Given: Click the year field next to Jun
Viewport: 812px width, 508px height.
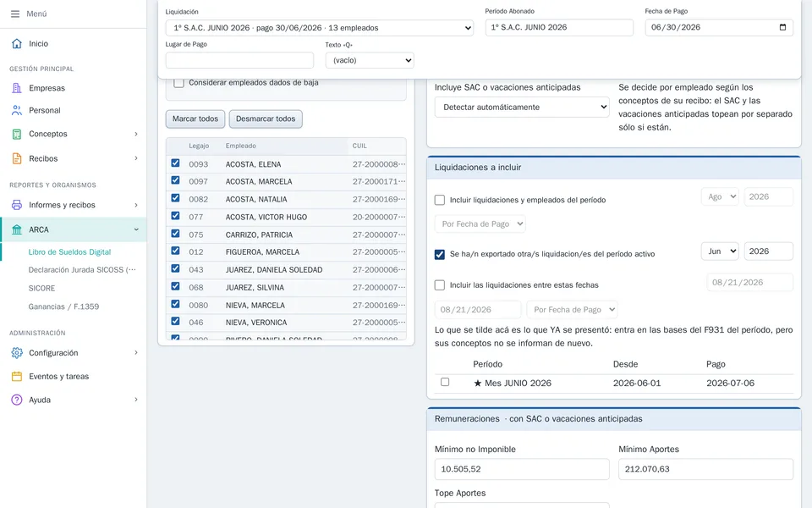Looking at the screenshot, I should point(769,251).
